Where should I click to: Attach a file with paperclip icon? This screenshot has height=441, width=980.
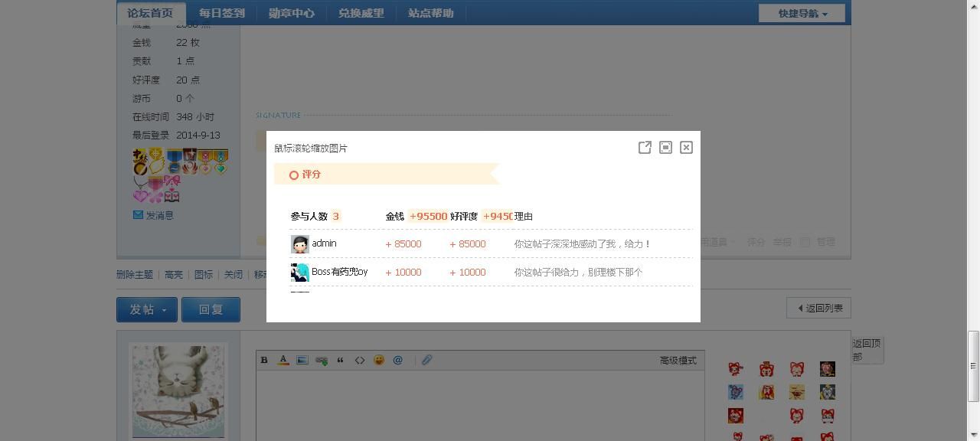tap(427, 360)
